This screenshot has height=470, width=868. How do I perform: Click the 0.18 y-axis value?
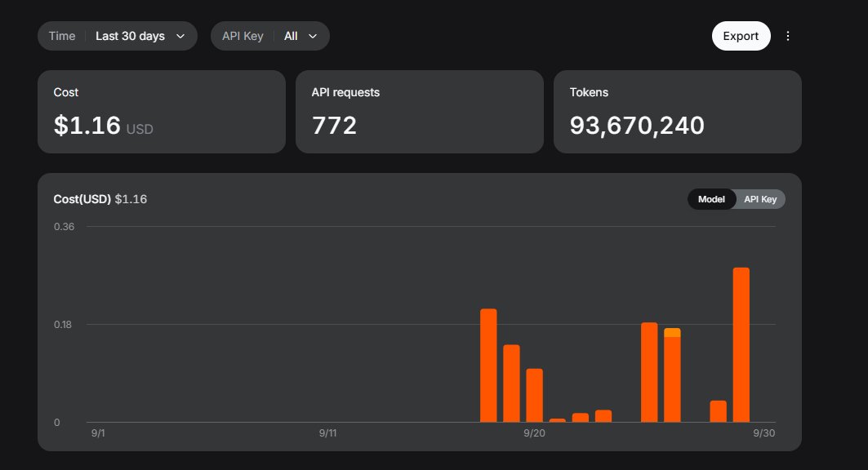pyautogui.click(x=63, y=325)
